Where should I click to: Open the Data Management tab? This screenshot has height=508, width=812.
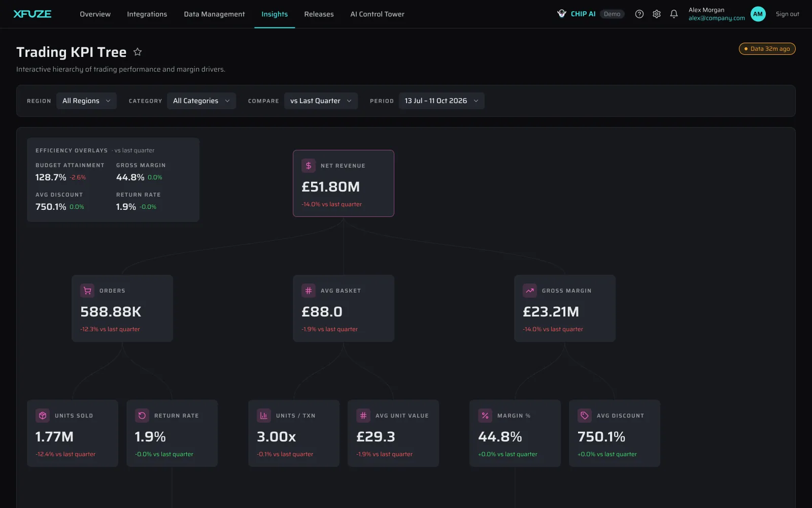coord(214,14)
